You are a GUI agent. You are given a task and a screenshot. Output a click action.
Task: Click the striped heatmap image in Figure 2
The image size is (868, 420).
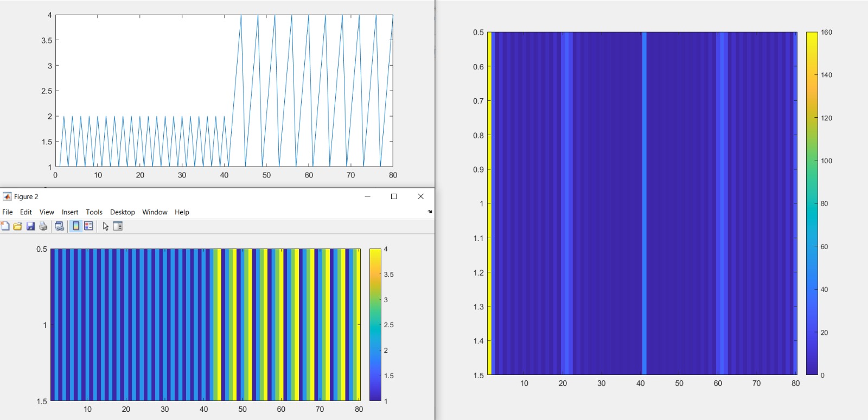[206, 324]
